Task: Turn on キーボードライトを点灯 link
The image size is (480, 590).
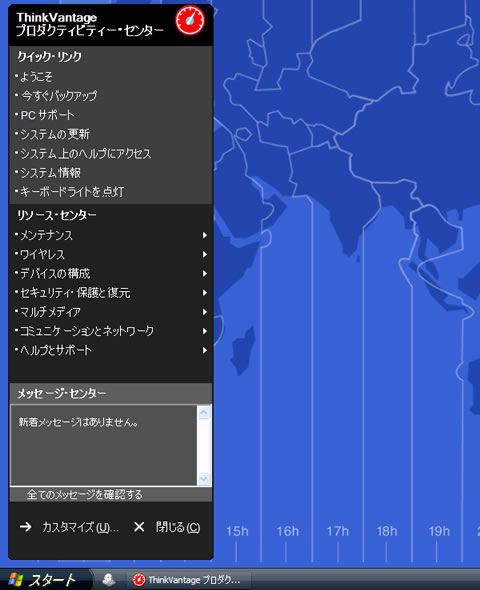Action: click(70, 192)
